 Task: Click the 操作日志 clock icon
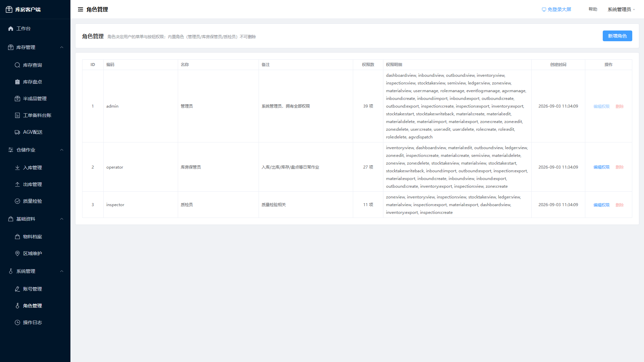[x=17, y=322]
